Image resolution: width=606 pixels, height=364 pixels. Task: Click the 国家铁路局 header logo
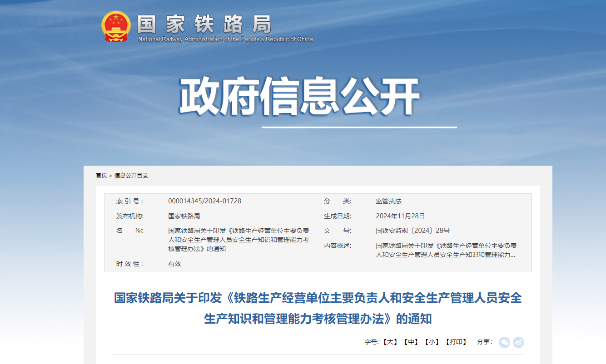point(204,26)
